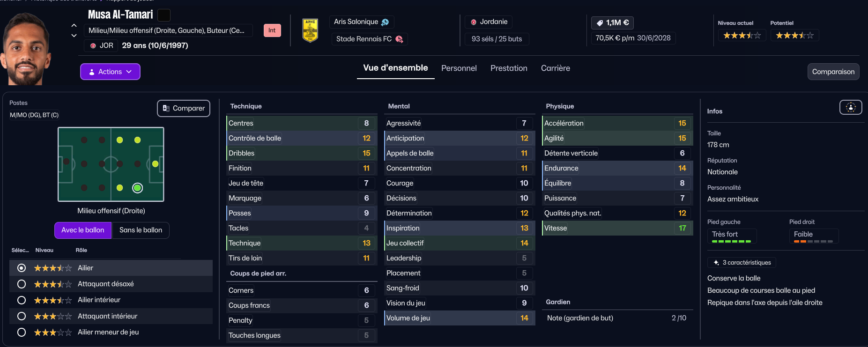Click the sparkle icon in 3 caractéristiques
The image size is (868, 347).
click(x=716, y=263)
